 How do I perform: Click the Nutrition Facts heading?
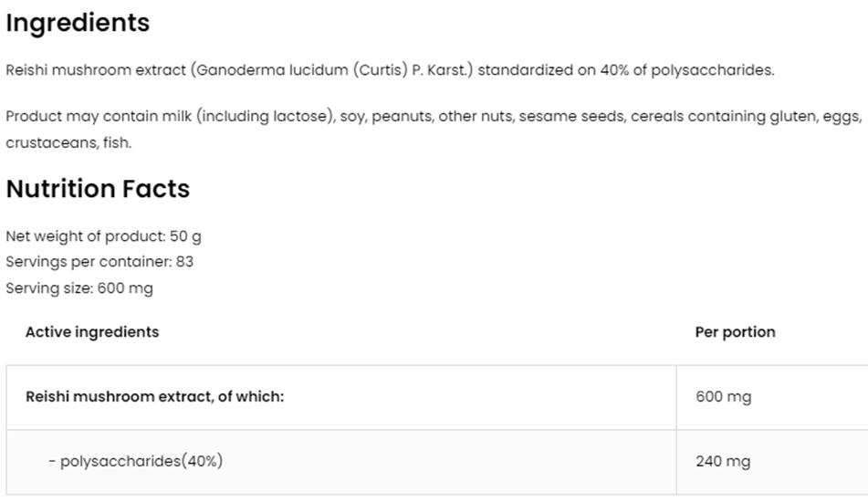point(98,189)
